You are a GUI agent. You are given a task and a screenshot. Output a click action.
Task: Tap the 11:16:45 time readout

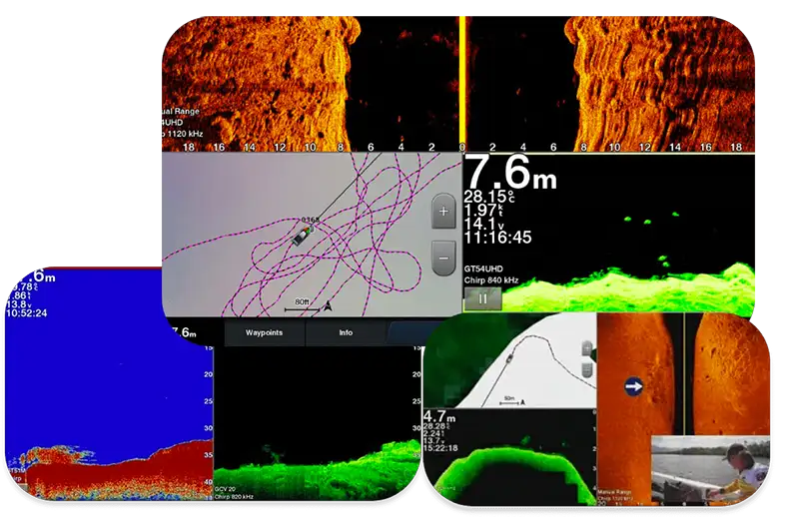pos(497,238)
